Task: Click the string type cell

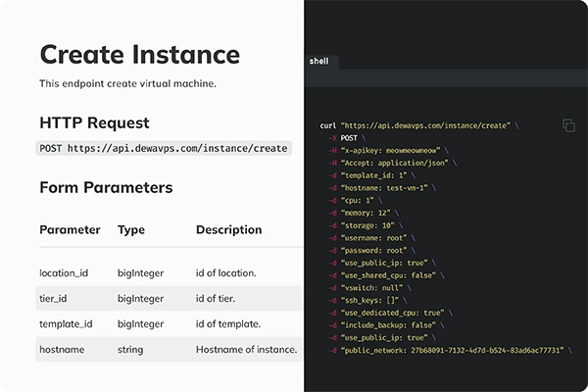Action: pos(130,350)
